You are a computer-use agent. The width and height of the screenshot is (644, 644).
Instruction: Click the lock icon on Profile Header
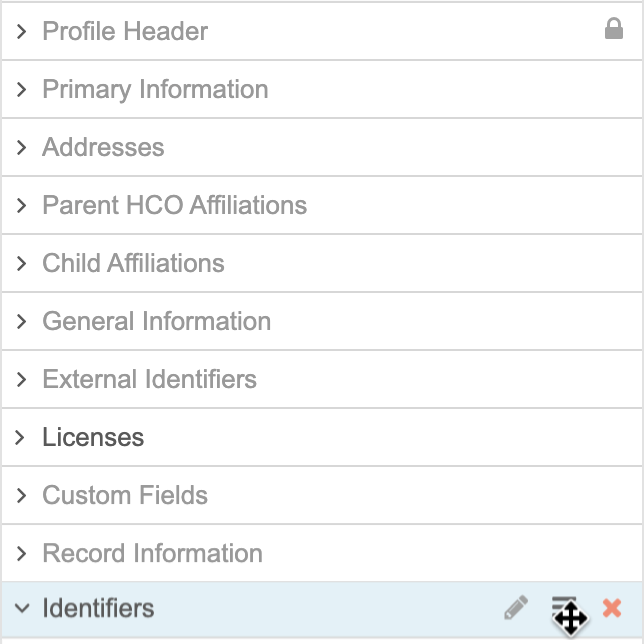[x=614, y=29]
